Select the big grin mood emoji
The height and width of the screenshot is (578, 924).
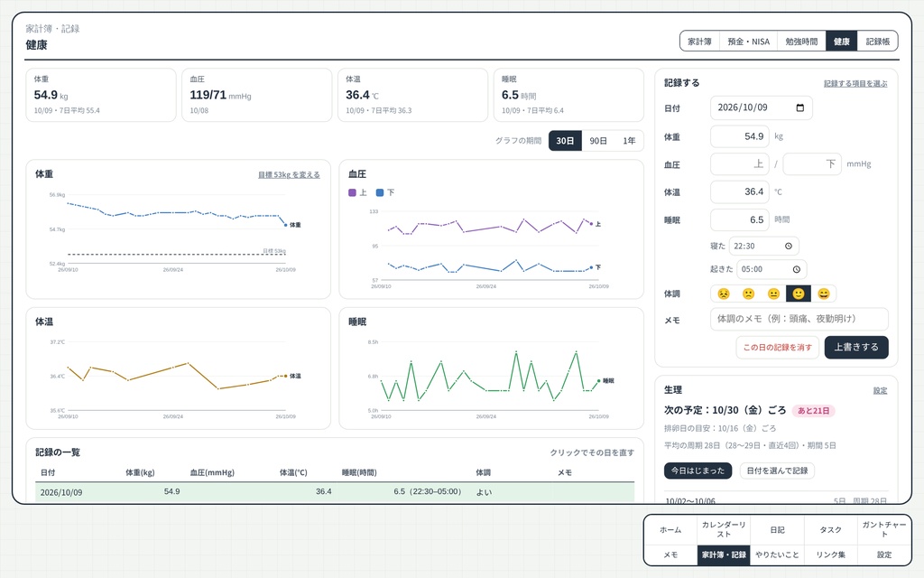point(824,294)
